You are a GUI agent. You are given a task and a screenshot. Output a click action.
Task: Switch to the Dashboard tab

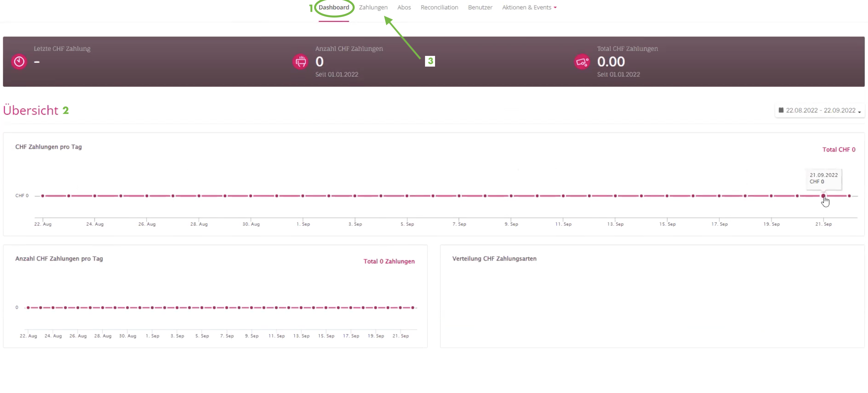333,7
